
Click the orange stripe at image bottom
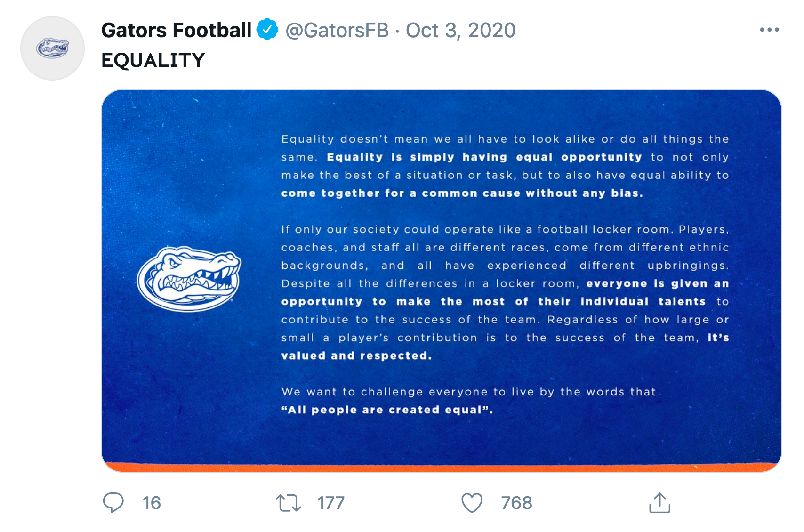coord(442,467)
